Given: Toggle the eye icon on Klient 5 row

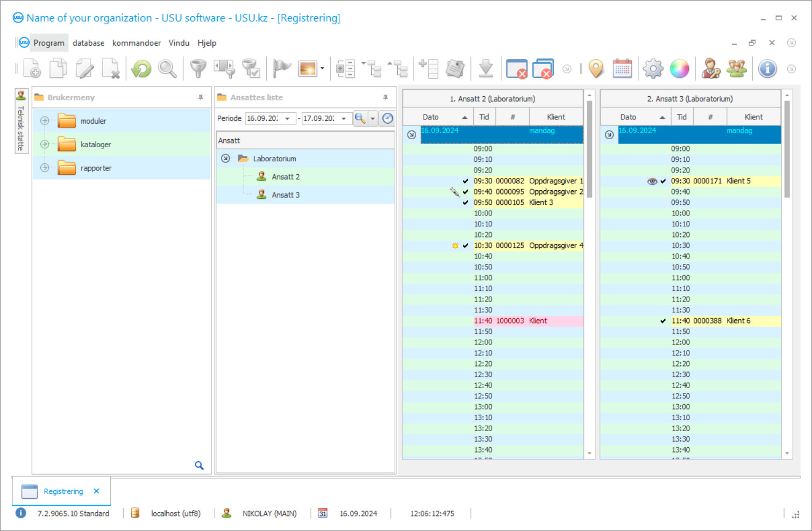Looking at the screenshot, I should coord(652,181).
